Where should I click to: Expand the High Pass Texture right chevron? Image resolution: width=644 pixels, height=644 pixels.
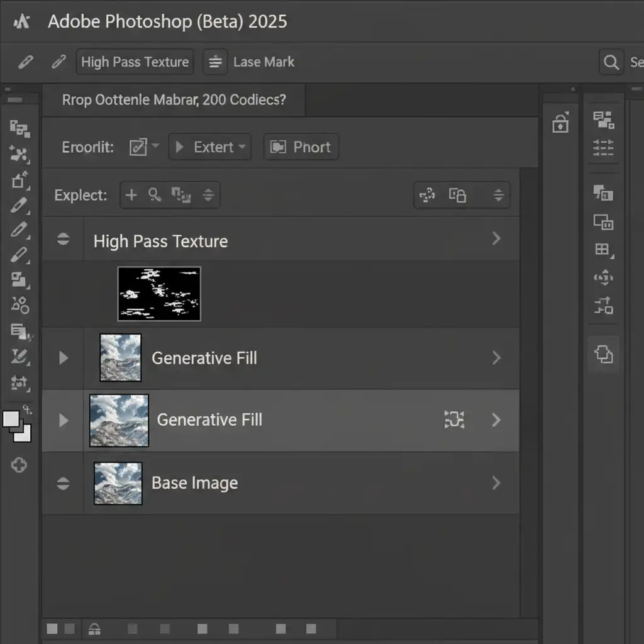[x=496, y=238]
